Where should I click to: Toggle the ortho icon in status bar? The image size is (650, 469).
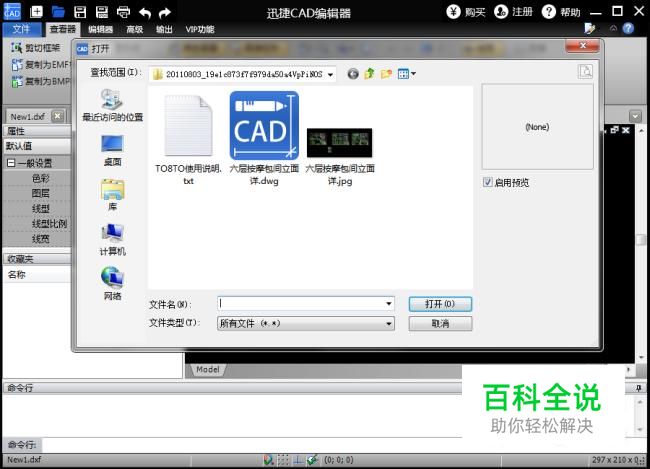(298, 460)
